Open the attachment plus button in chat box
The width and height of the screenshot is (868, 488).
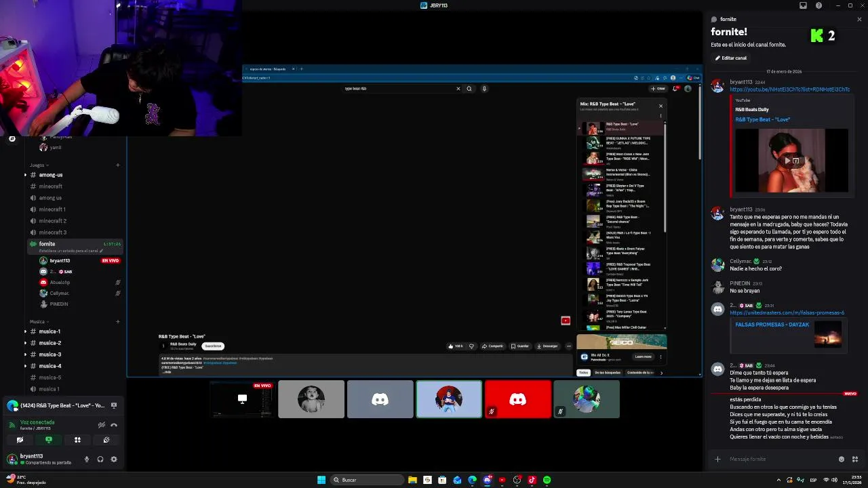point(717,459)
